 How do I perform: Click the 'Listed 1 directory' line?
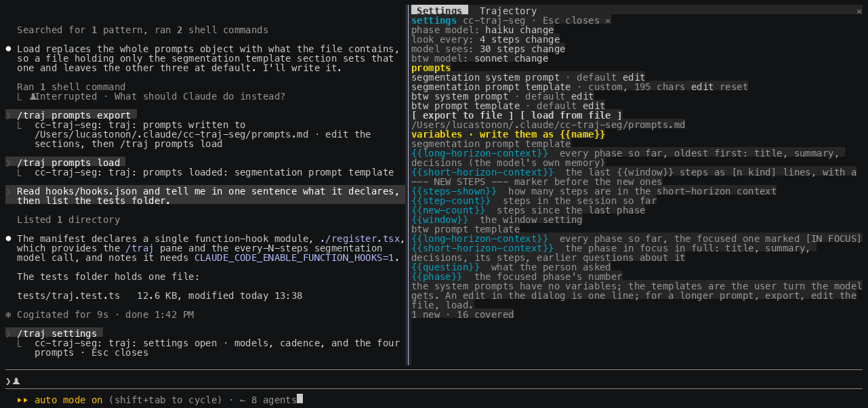[x=68, y=220]
